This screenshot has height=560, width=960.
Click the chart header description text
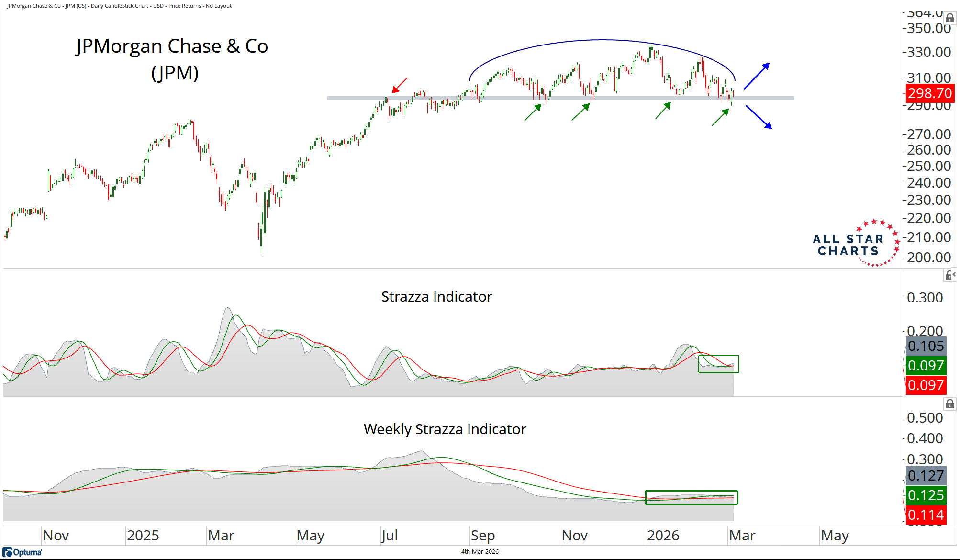click(119, 6)
